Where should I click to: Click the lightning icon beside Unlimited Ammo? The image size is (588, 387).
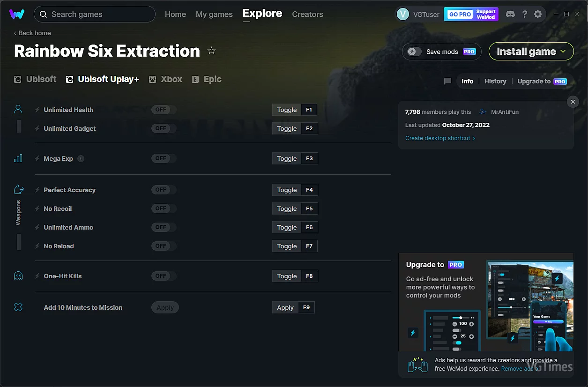tap(37, 227)
